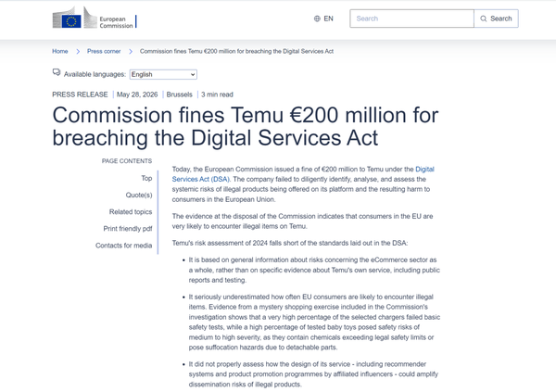
Task: Click the article headline about Temu fine
Action: [x=246, y=126]
